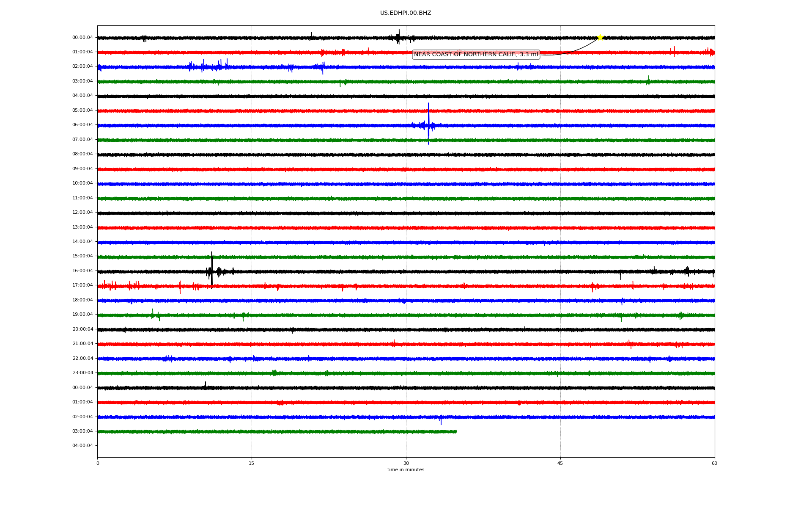Click the end of green 03:00:04 trace
This screenshot has width=812, height=508.
pos(455,432)
